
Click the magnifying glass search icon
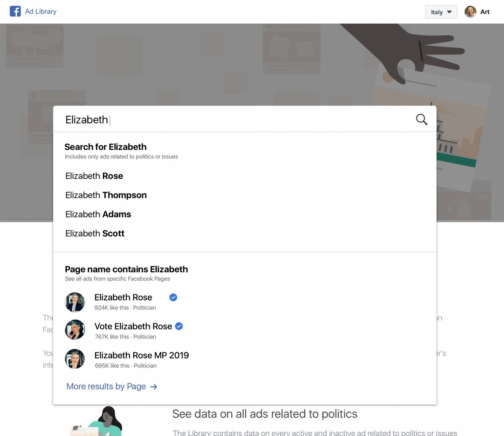click(421, 120)
